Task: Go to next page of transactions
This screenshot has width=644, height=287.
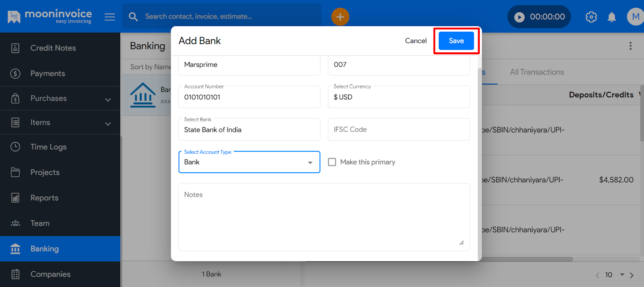Action: (x=632, y=275)
